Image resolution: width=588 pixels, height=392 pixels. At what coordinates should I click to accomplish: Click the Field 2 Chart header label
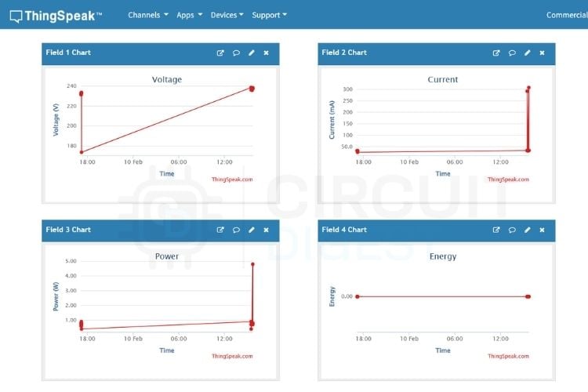344,53
